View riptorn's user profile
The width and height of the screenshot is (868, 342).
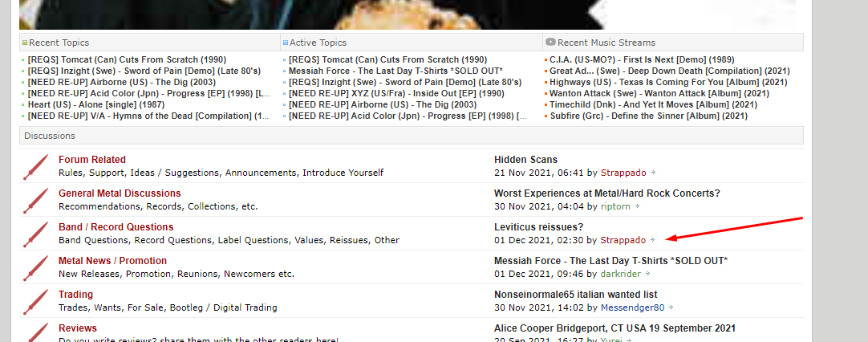pyautogui.click(x=615, y=206)
